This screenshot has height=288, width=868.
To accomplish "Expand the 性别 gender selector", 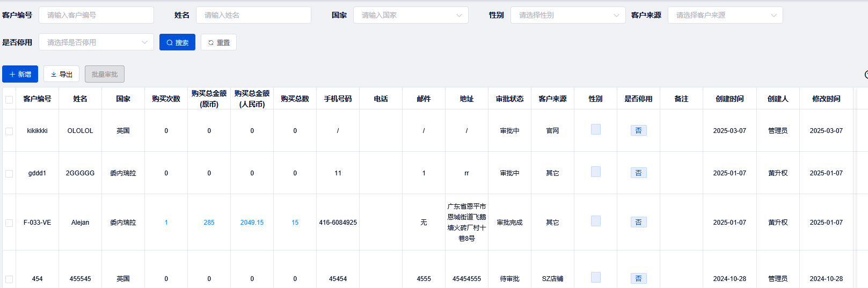I will (x=568, y=15).
